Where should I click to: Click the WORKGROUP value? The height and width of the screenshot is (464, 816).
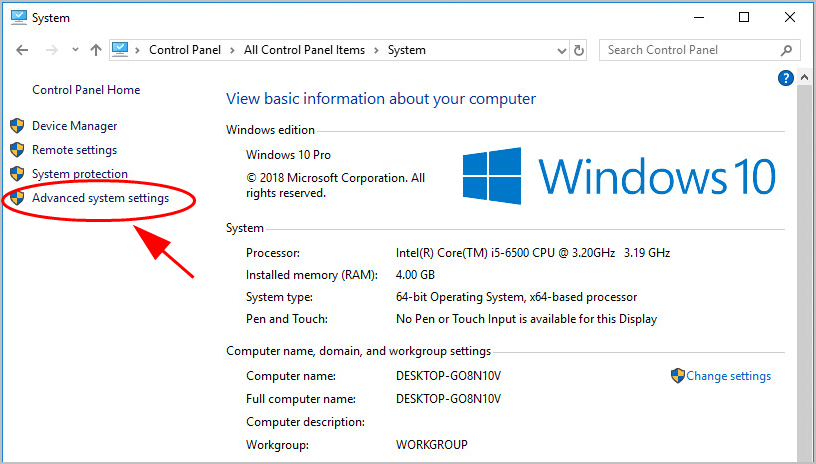pyautogui.click(x=431, y=445)
